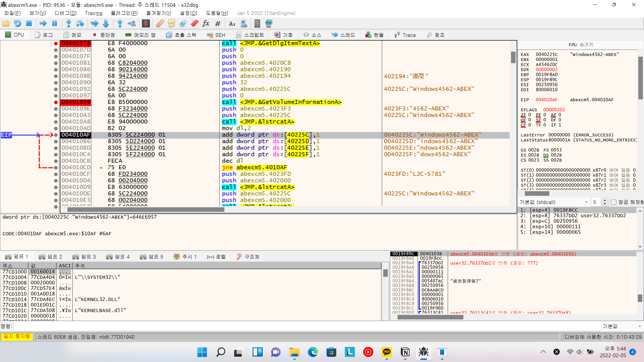
Task: Start trace over with dotted down arrow
Action: 106,23
